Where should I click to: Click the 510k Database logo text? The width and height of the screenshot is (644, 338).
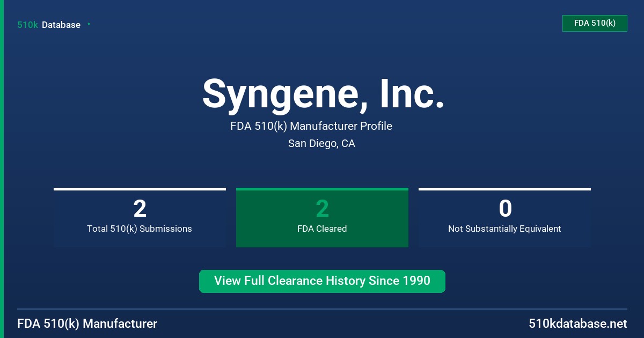[49, 25]
